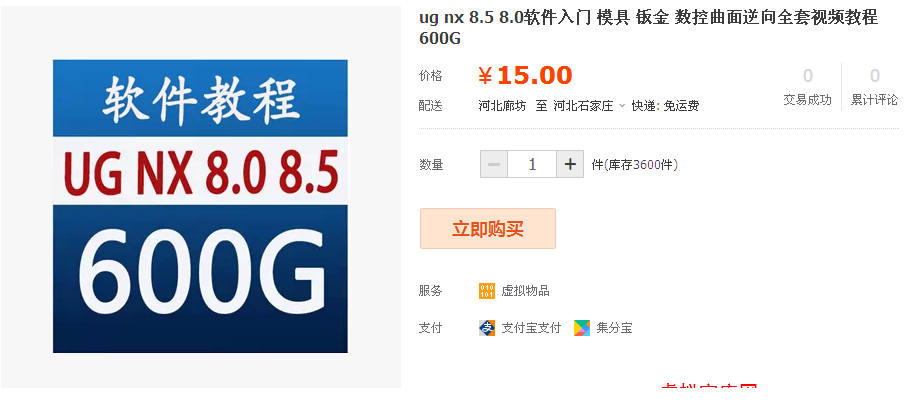Open the 河北石家庄 destination dropdown arrow

point(622,106)
